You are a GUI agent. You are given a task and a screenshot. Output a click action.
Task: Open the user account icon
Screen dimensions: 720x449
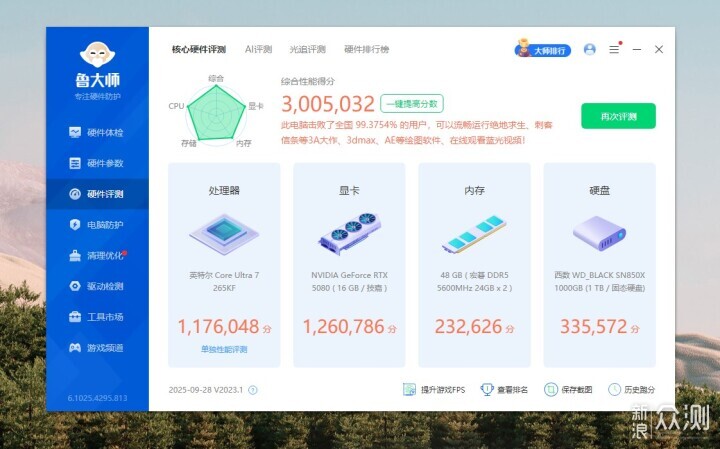[x=590, y=49]
